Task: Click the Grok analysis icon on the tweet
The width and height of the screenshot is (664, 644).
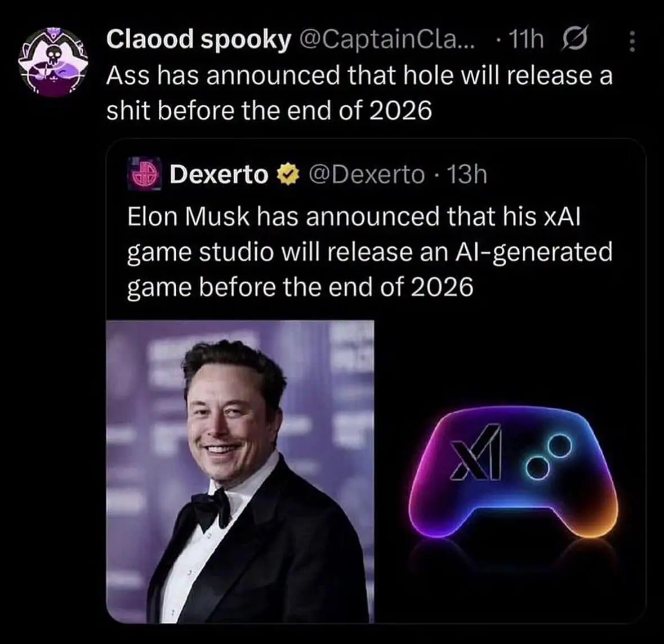Action: click(574, 39)
